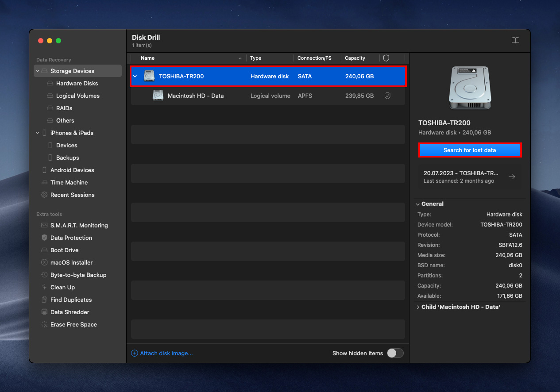The height and width of the screenshot is (392, 560).
Task: Click the Clean Up sparkle icon
Action: (44, 287)
